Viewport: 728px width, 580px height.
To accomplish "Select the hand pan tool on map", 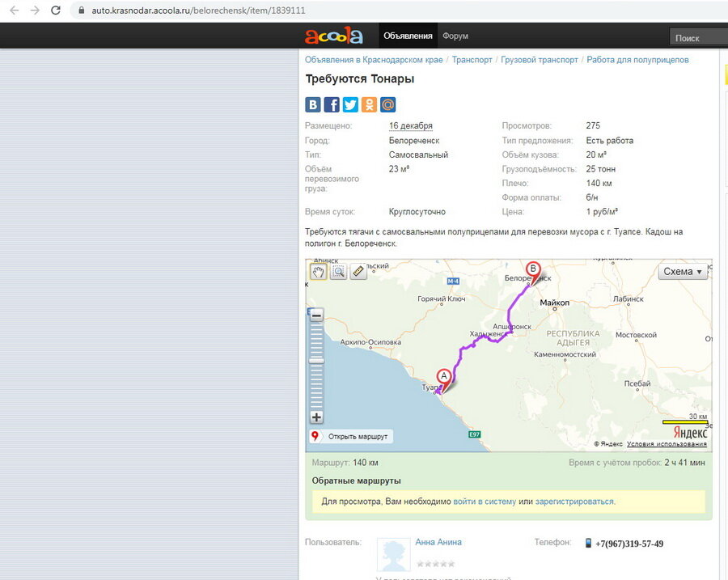I will [318, 272].
